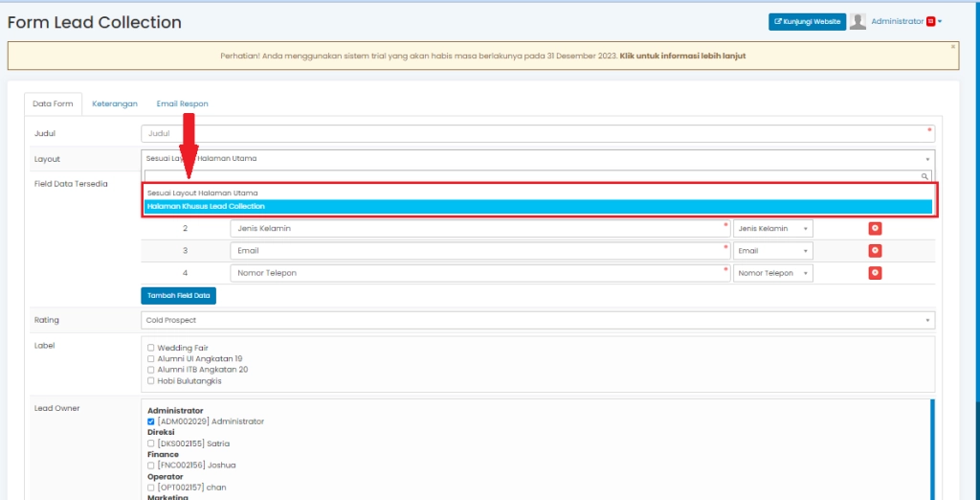Select Halaman Khusus Lead Collection option
This screenshot has height=500, width=980.
pos(537,206)
